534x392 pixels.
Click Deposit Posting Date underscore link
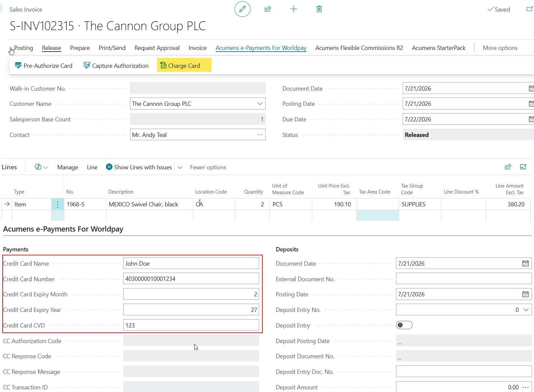point(400,341)
